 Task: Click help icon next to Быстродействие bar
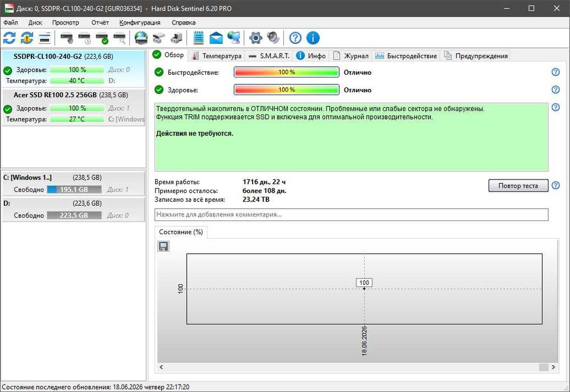coord(555,72)
